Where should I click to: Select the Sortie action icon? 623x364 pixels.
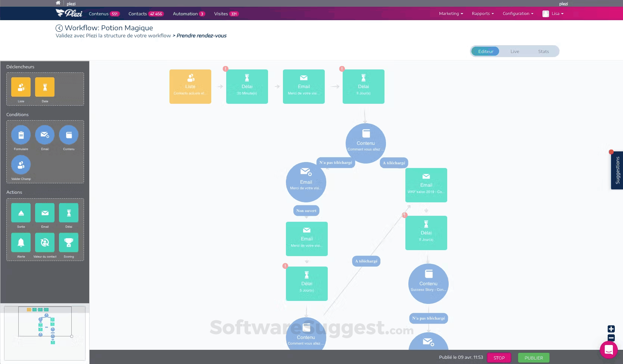[x=21, y=213]
